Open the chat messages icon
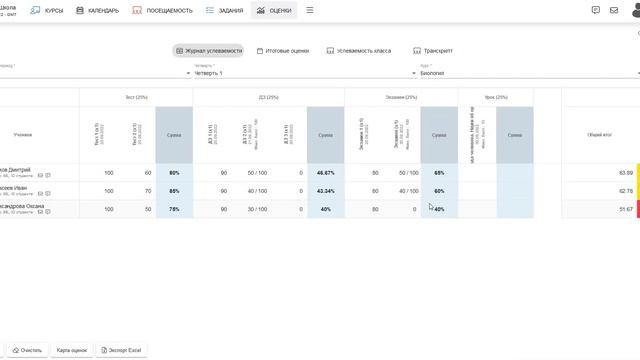 tap(596, 10)
